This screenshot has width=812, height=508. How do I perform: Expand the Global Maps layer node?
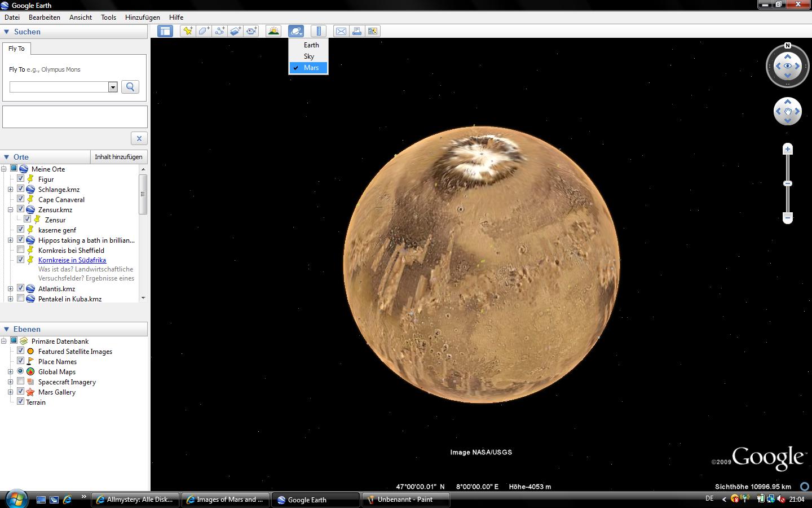click(11, 371)
